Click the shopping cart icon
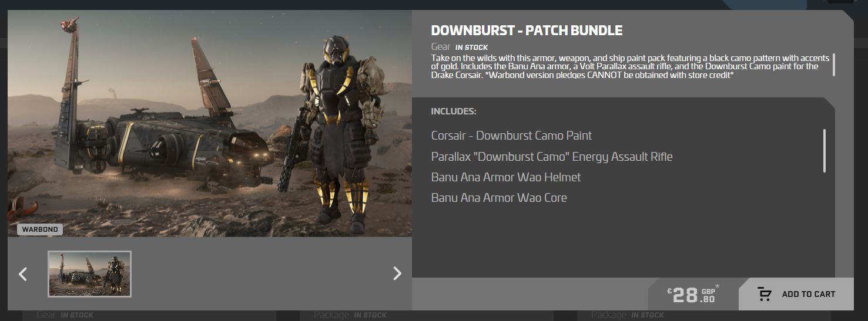Image resolution: width=868 pixels, height=321 pixels. [x=764, y=294]
